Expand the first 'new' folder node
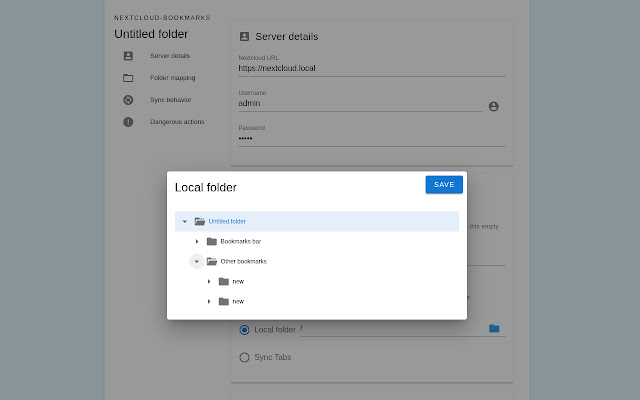 [209, 281]
